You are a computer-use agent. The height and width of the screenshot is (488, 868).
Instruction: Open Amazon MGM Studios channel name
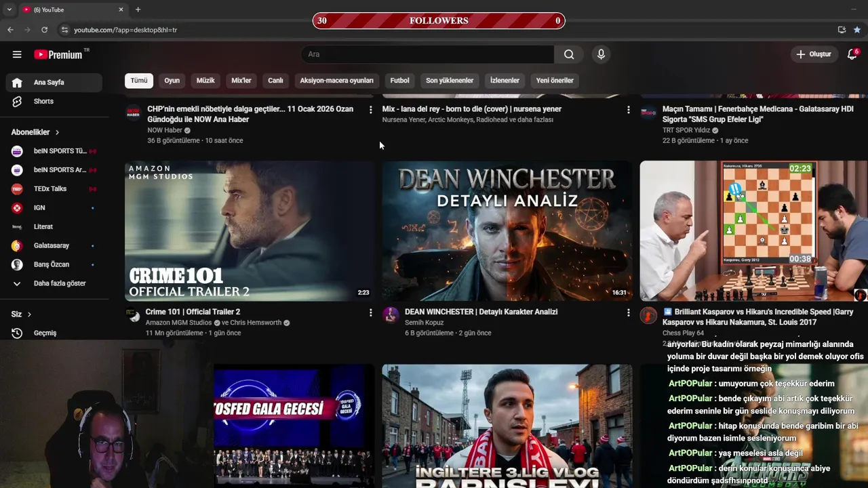click(x=178, y=323)
